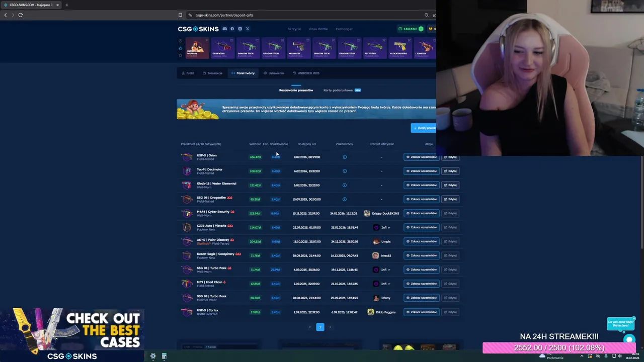Click Edytuj for USP-S Orion

coord(450,157)
